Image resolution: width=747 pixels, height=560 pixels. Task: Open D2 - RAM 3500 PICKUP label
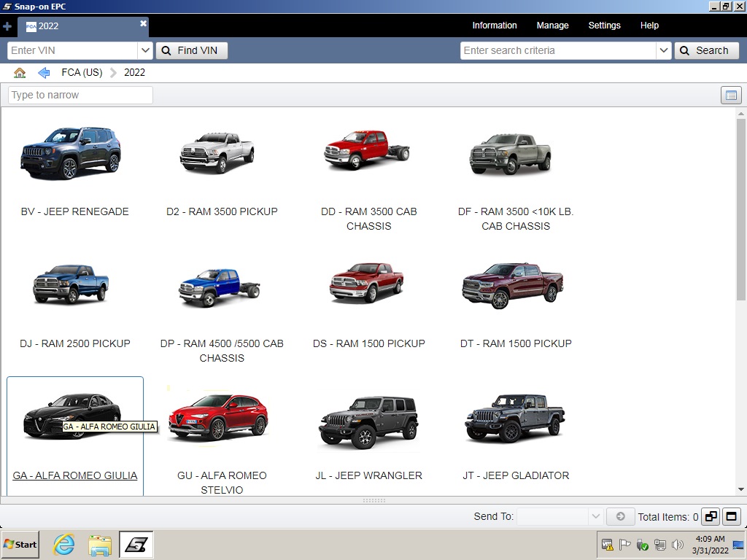(x=222, y=212)
